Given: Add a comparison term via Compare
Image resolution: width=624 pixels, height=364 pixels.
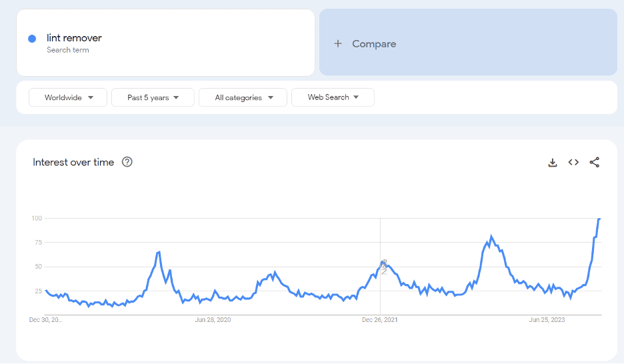Looking at the screenshot, I should tap(468, 42).
